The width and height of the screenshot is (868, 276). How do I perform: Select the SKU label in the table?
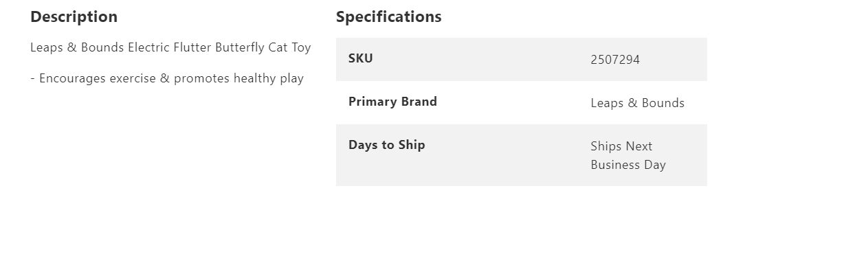point(360,58)
